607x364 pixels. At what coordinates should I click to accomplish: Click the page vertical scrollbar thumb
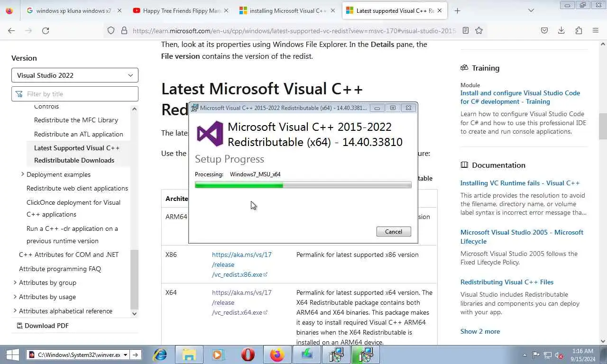tap(603, 127)
